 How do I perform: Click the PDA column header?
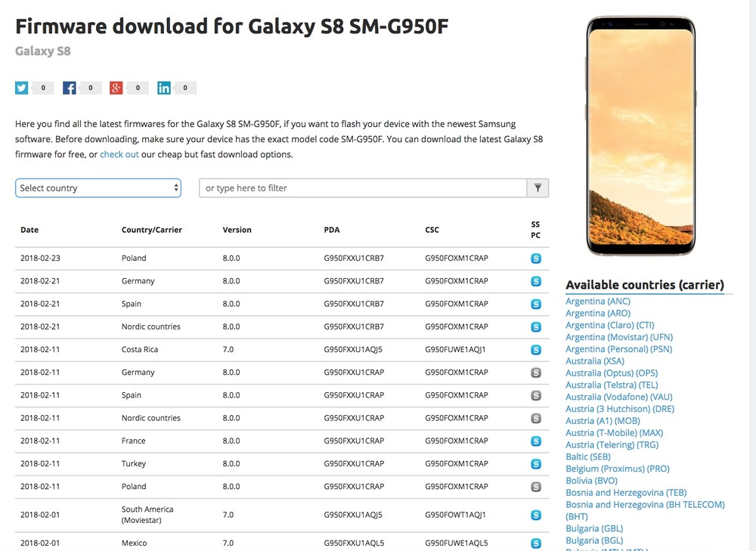tap(332, 230)
